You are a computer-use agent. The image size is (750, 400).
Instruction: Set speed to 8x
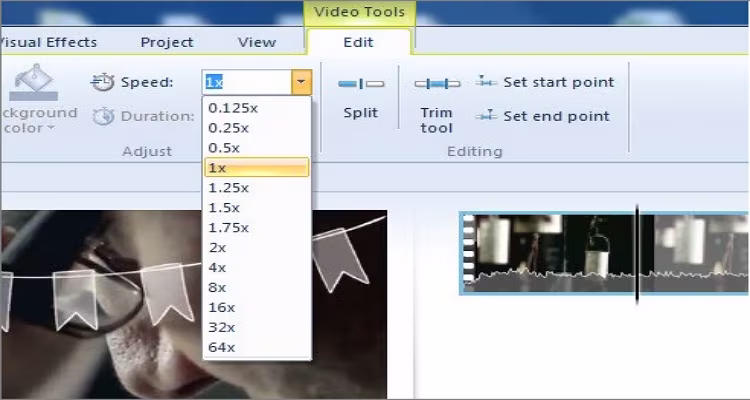(x=257, y=288)
